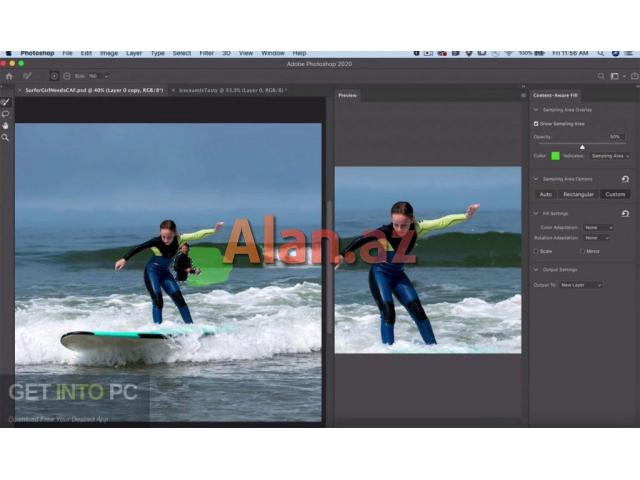This screenshot has width=640, height=480.
Task: Click the Wi-Fi icon in menu bar
Action: [509, 53]
